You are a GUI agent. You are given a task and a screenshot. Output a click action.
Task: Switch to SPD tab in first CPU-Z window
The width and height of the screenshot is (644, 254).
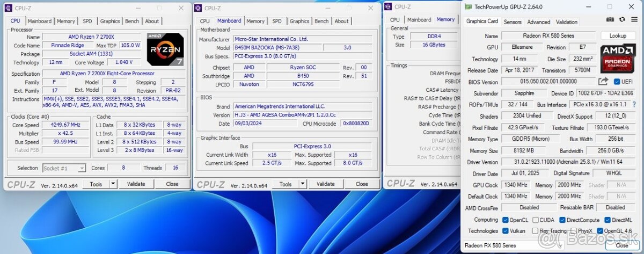click(87, 21)
